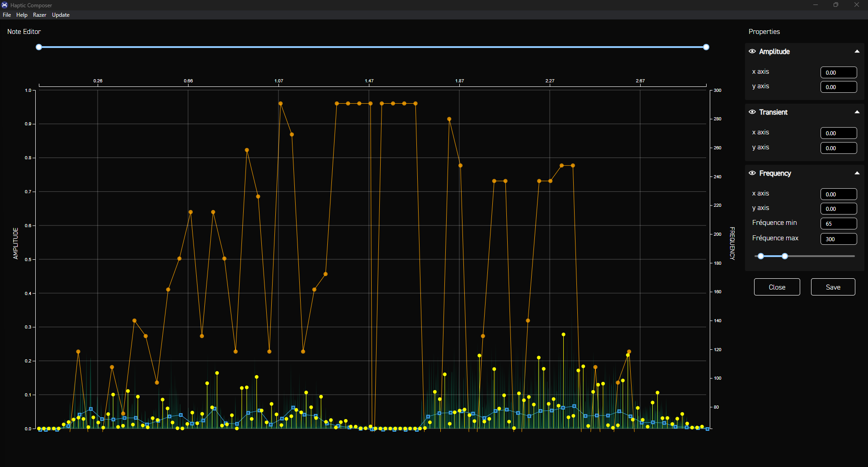Screen dimensions: 868x467
Task: Click the Save button
Action: coord(833,287)
